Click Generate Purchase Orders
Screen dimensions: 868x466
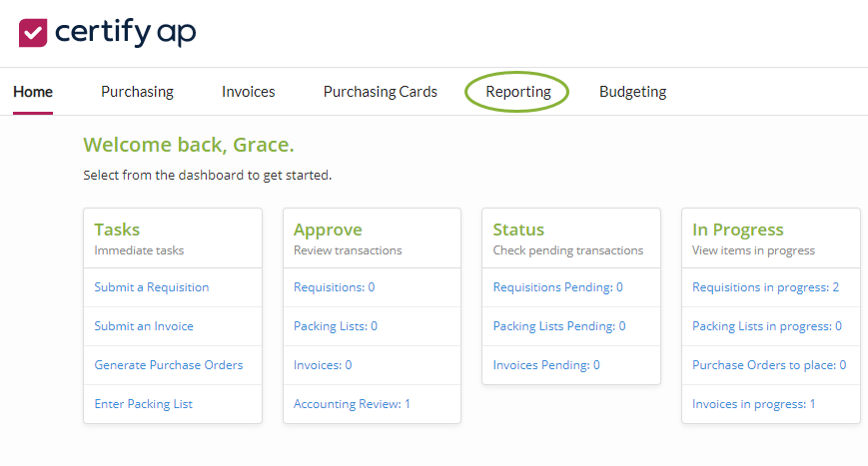pyautogui.click(x=169, y=365)
